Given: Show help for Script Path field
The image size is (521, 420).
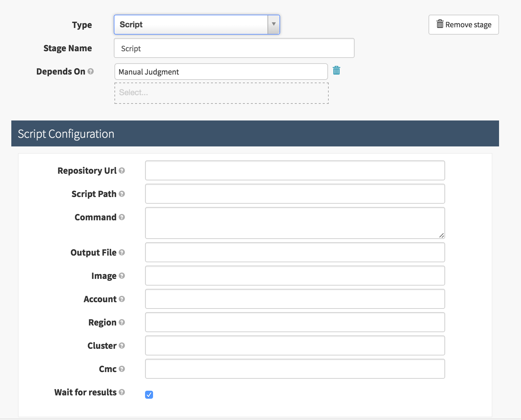Looking at the screenshot, I should [122, 194].
